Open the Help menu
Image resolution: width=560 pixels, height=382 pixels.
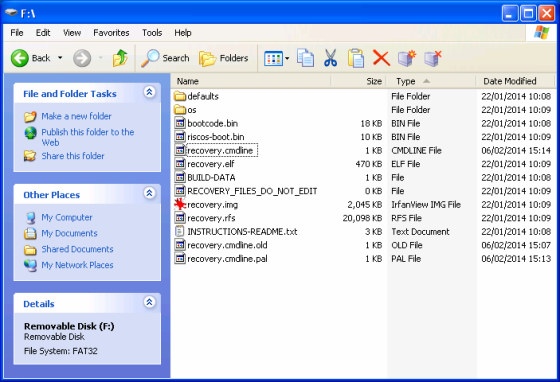pos(183,33)
